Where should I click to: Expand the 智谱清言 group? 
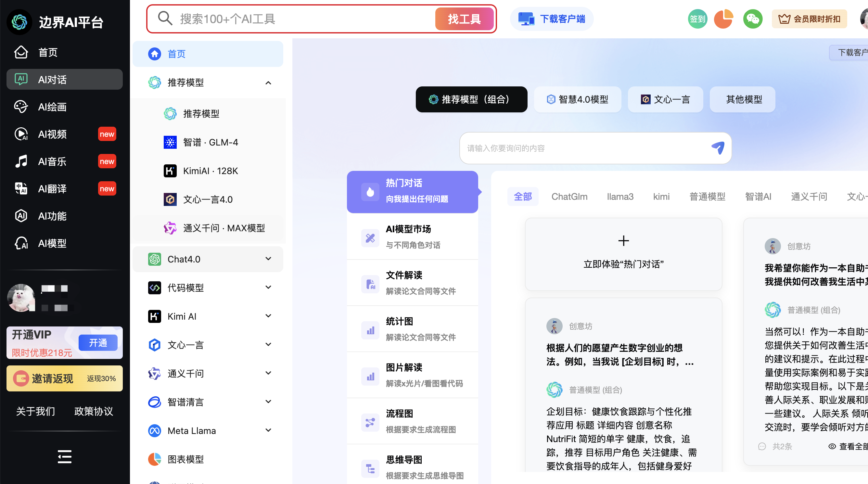[x=208, y=402]
